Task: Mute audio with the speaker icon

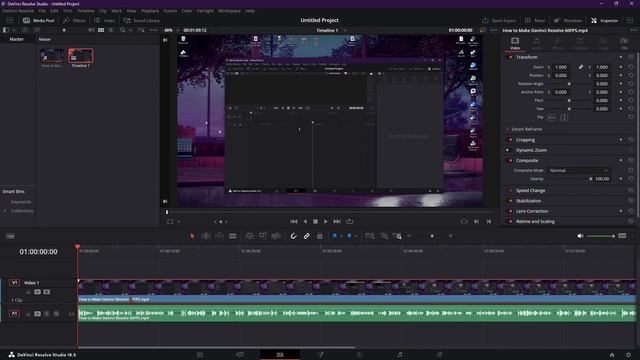Action: tap(580, 236)
